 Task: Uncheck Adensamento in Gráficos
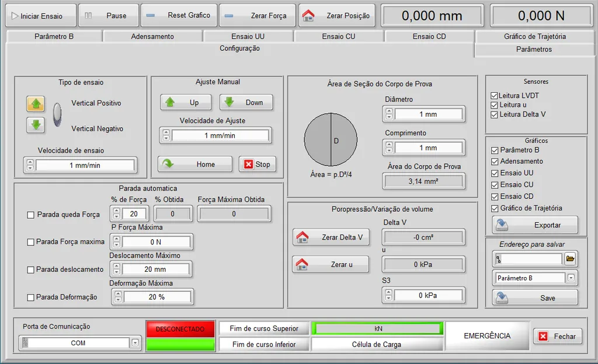495,162
